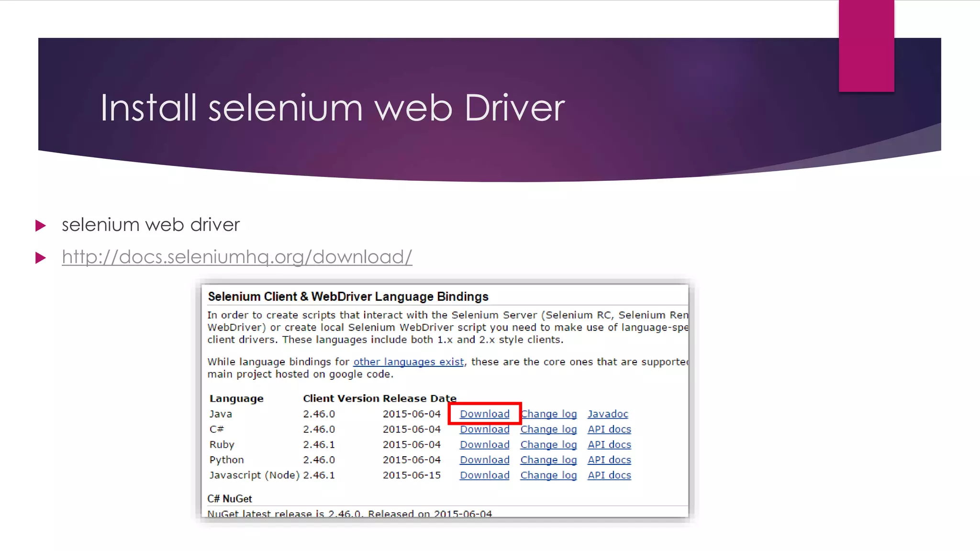This screenshot has height=551, width=980.
Task: Click the 'Python' language cell
Action: (226, 460)
